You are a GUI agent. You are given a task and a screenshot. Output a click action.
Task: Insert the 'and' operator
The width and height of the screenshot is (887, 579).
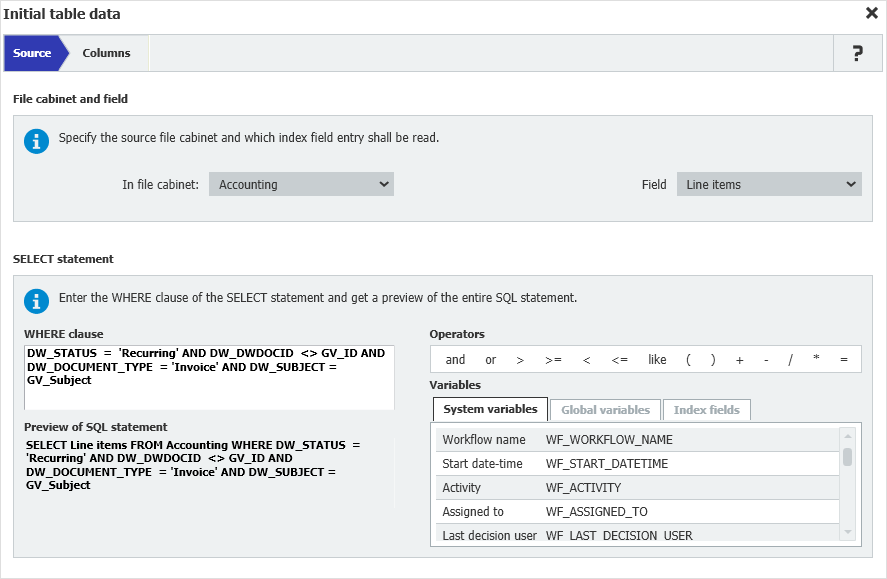(455, 360)
